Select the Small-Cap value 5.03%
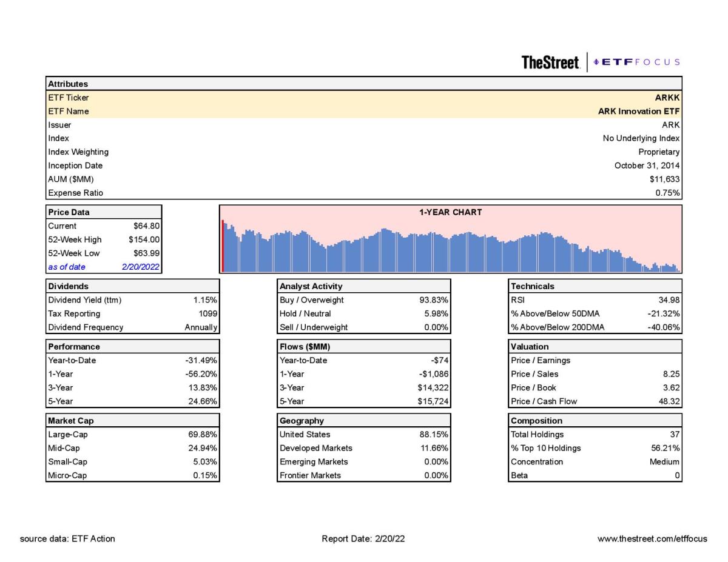This screenshot has height=562, width=728. [x=206, y=462]
